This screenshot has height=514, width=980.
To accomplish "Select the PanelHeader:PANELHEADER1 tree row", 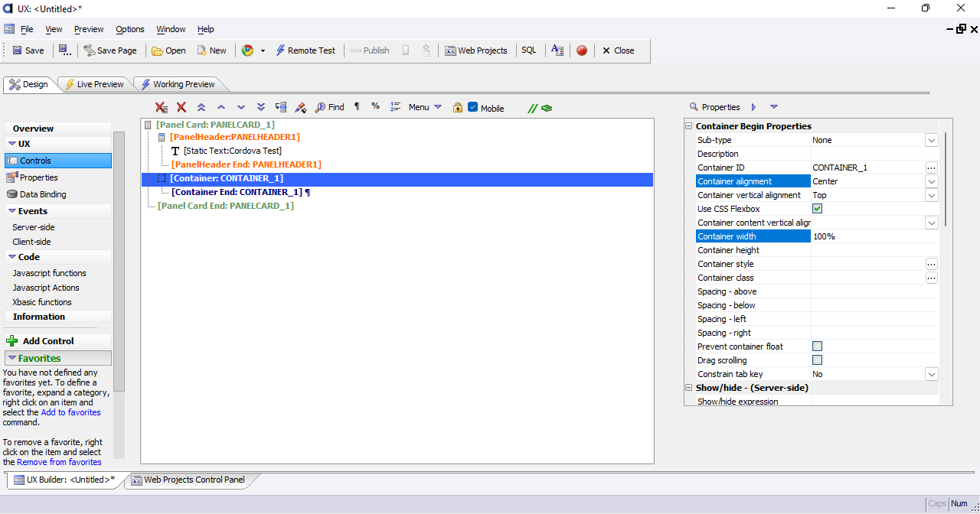I will click(397, 137).
